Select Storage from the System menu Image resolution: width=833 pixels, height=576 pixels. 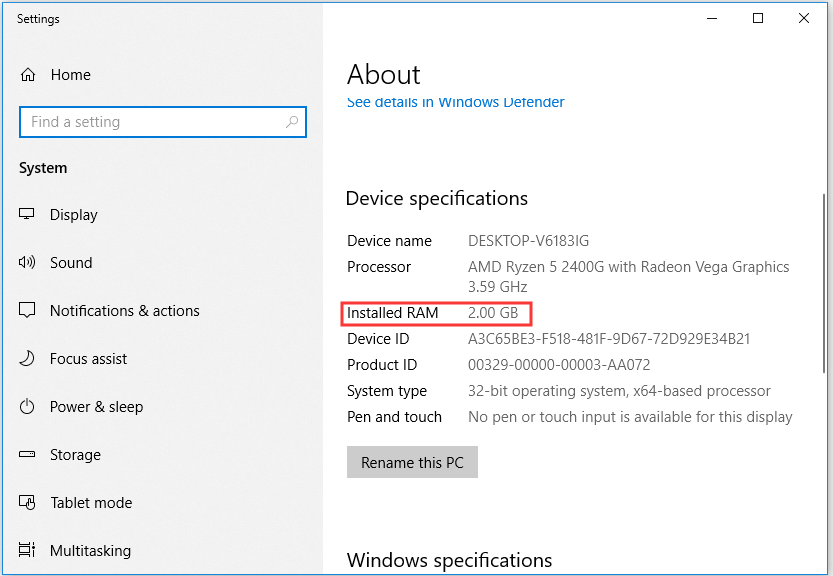74,454
